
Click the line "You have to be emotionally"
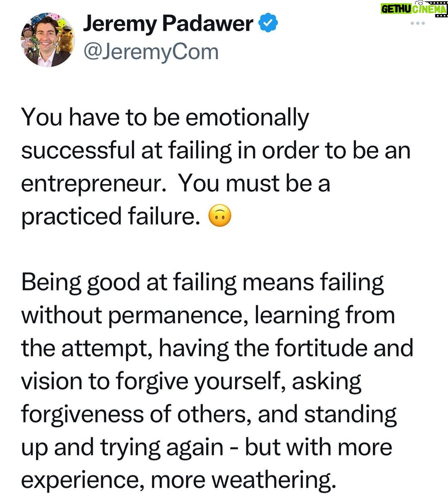pos(165,117)
